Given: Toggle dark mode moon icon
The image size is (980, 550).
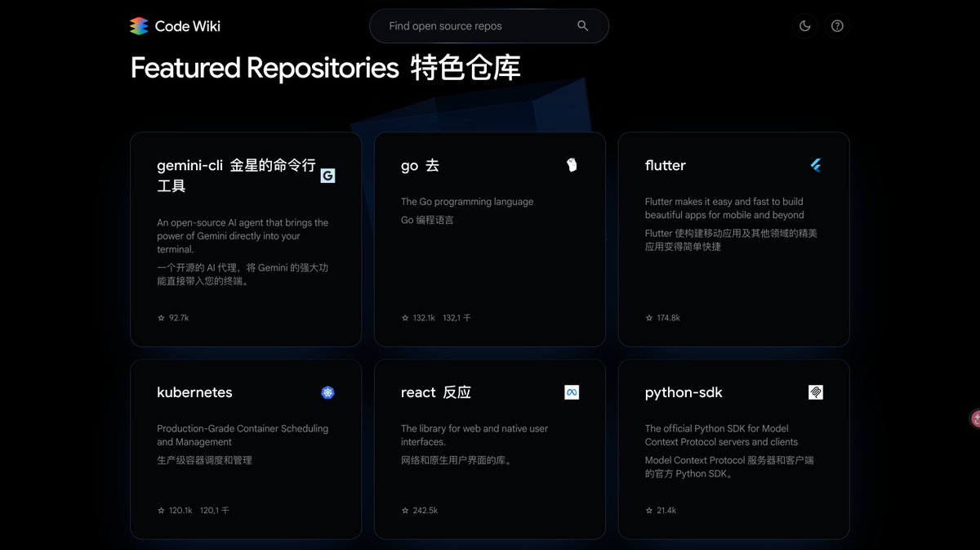Looking at the screenshot, I should 805,26.
